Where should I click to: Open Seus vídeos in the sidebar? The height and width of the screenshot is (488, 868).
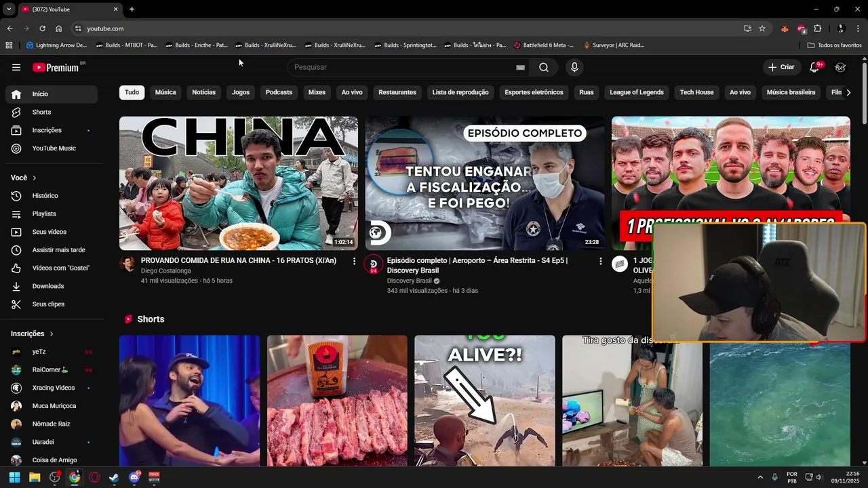pos(52,232)
